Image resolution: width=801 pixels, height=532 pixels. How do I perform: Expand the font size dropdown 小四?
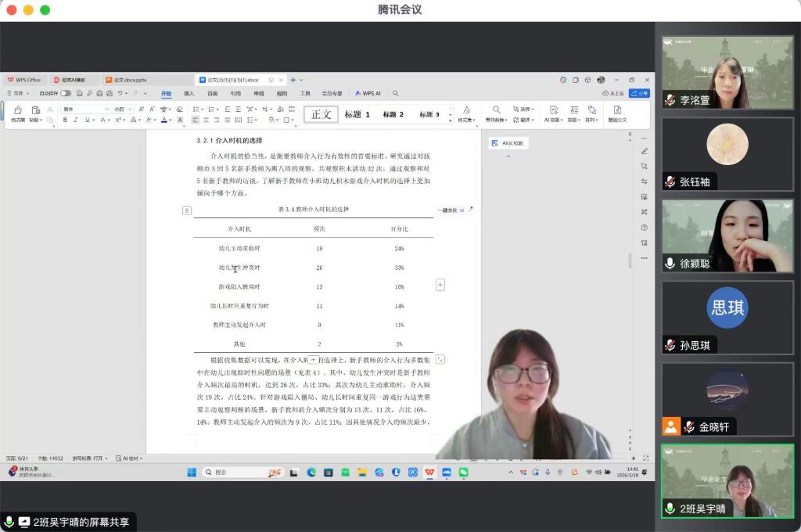pyautogui.click(x=122, y=109)
